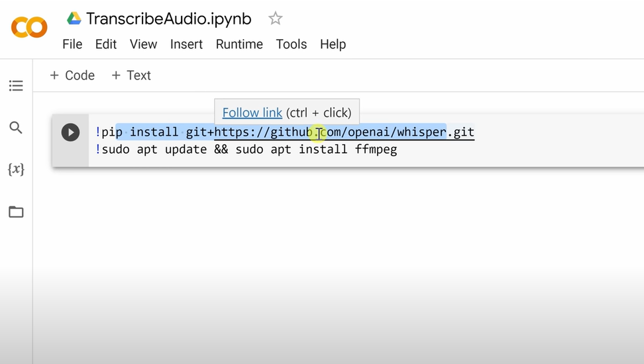Show the variables inspector {x}

coord(16,169)
